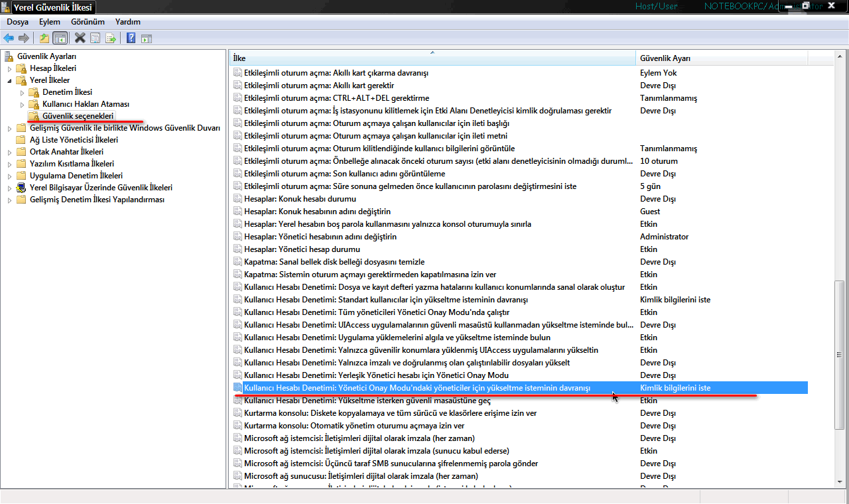This screenshot has width=849, height=504.
Task: Click the folder icon beside Ağ Liste Yöneticisi İlkeleri
Action: coord(21,140)
